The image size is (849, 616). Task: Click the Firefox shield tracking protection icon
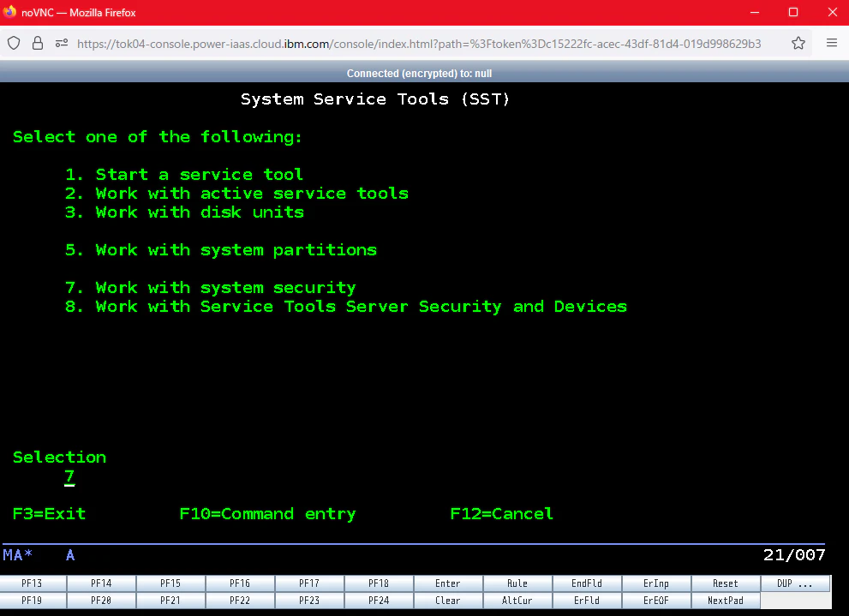pyautogui.click(x=14, y=44)
